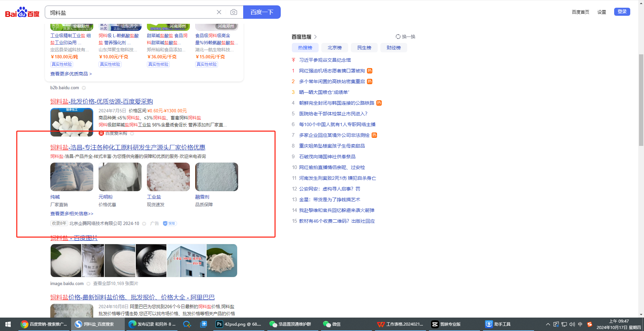Click the salt blocks thumbnail of 百度爱采购 result
Image resolution: width=644 pixels, height=331 pixels.
pos(72,122)
